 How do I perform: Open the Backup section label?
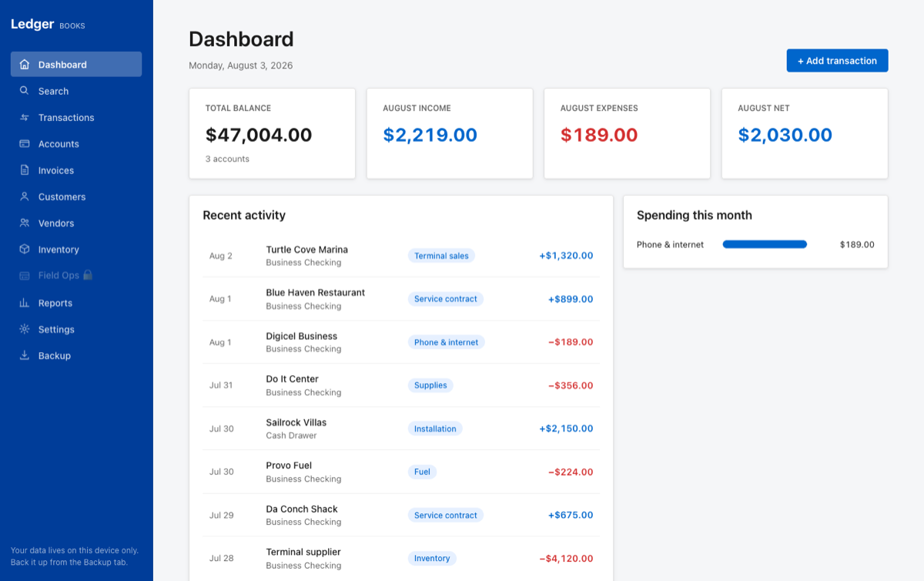tap(55, 355)
